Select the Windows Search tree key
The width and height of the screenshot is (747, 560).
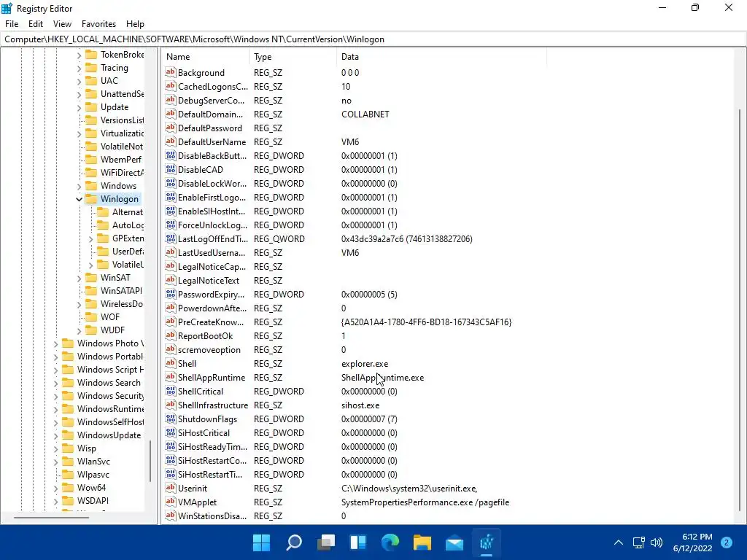pyautogui.click(x=109, y=382)
